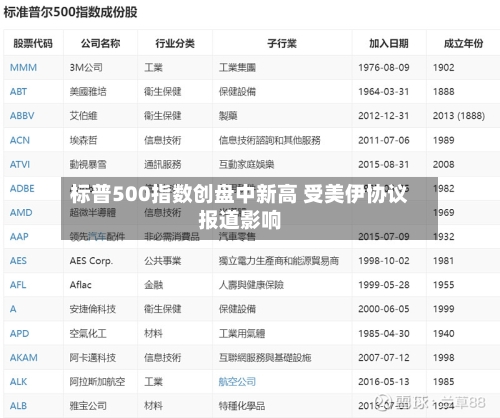Click the 行业分类 column header
This screenshot has width=500, height=418.
click(175, 43)
